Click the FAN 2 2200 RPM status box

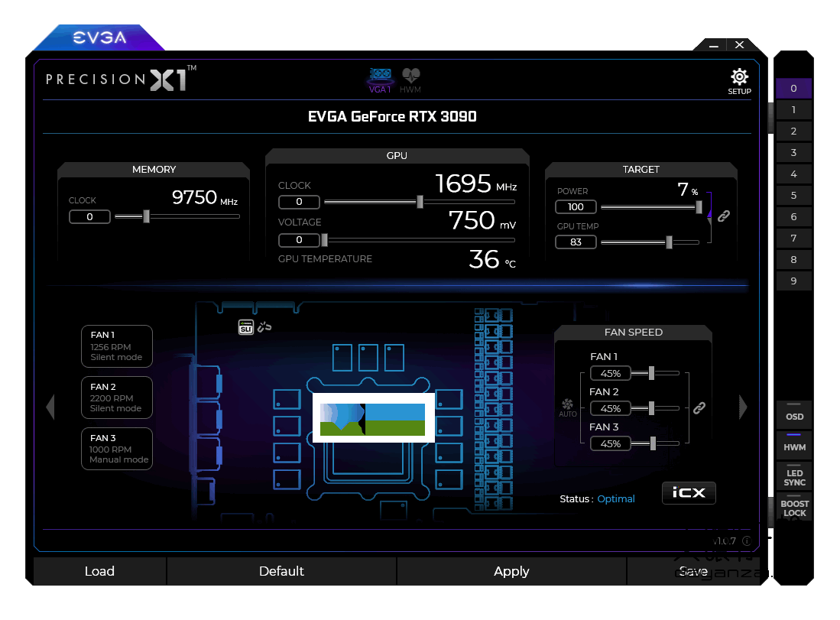pos(117,398)
